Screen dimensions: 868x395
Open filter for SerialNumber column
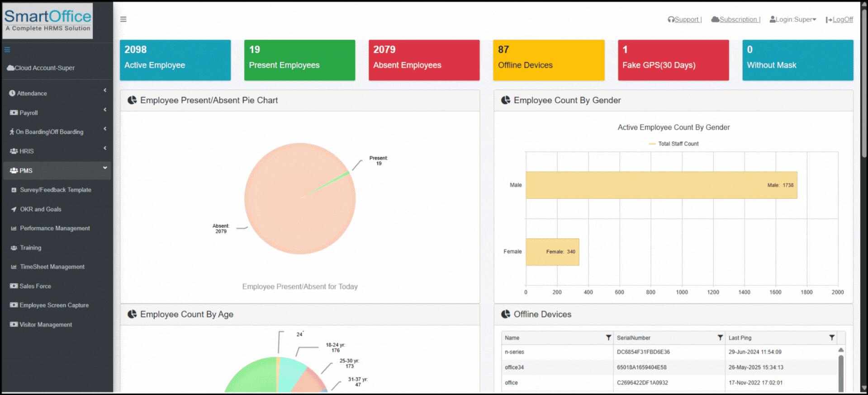point(720,338)
